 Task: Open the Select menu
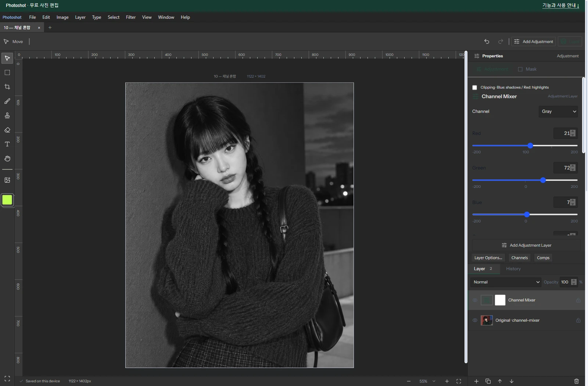pyautogui.click(x=114, y=17)
